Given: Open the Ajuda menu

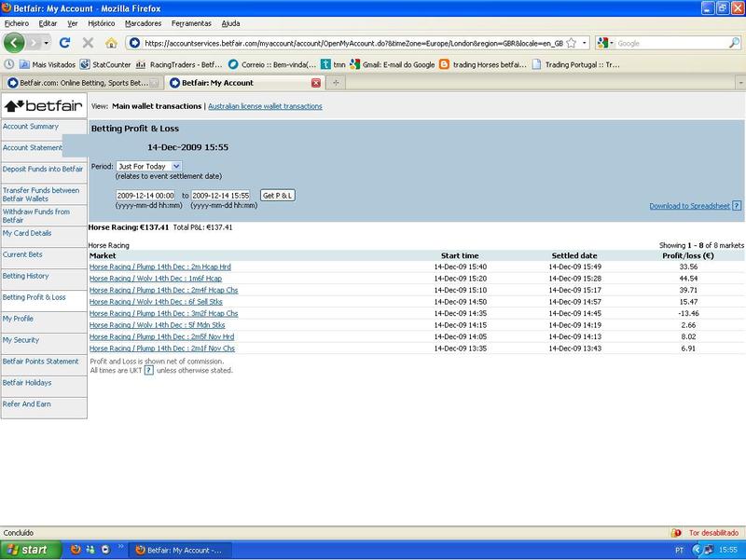Looking at the screenshot, I should pyautogui.click(x=230, y=23).
